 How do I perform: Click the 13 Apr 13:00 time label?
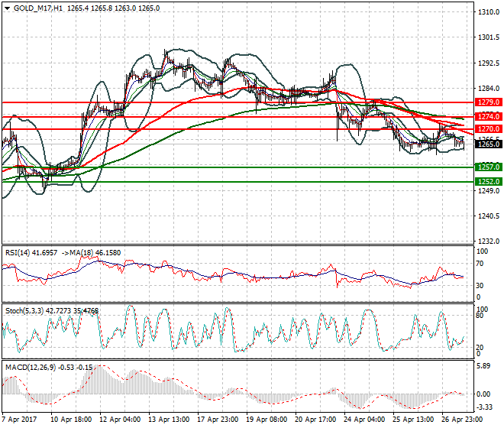point(169,420)
